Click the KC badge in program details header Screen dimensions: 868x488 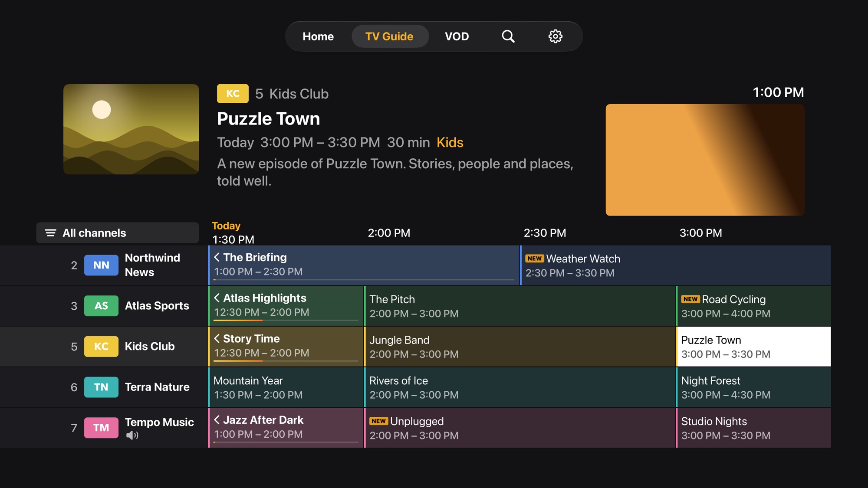pyautogui.click(x=233, y=94)
